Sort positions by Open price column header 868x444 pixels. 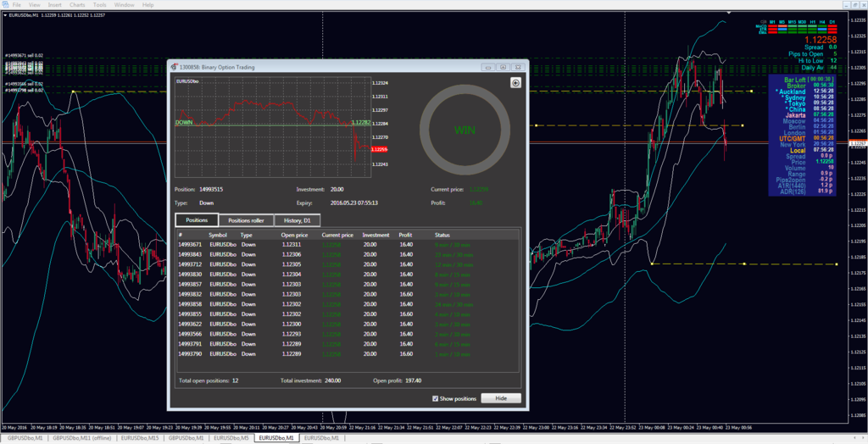[x=294, y=235]
